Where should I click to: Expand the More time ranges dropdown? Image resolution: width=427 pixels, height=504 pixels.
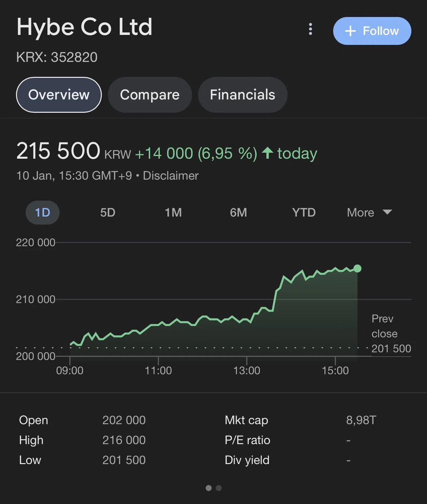[x=369, y=212]
